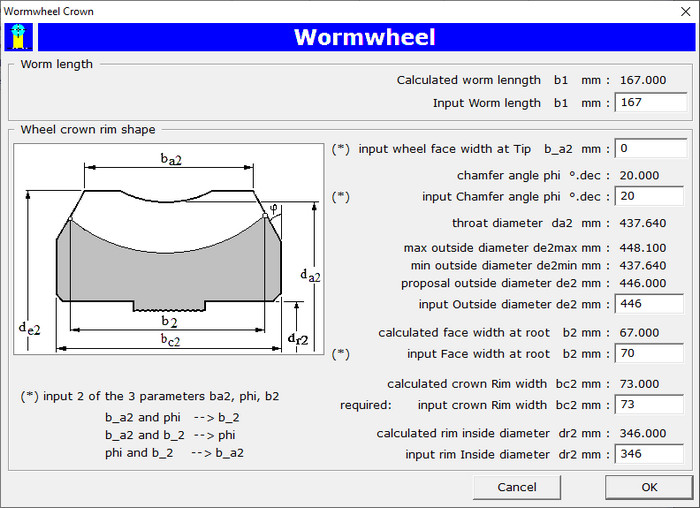Screen dimensions: 700x508
Task: Focus the wheel face width b_a2 input
Action: [651, 148]
